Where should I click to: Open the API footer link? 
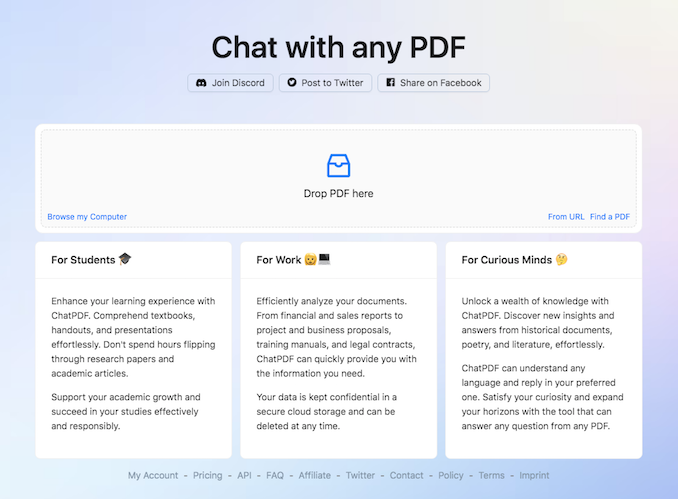(244, 475)
